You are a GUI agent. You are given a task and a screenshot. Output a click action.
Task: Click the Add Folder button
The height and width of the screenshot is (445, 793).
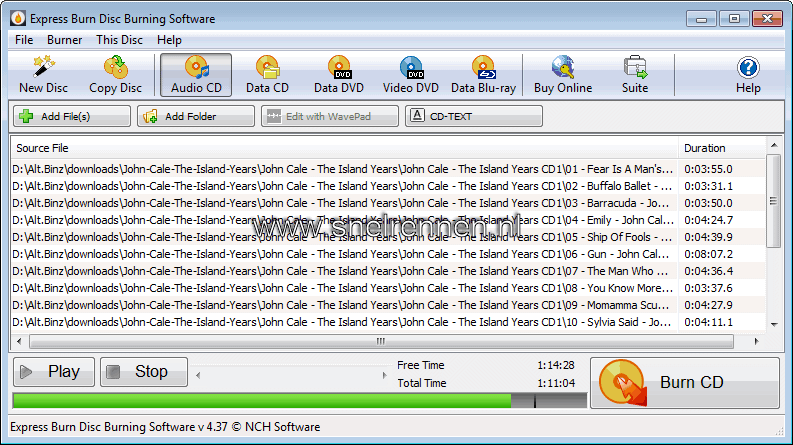coord(196,116)
